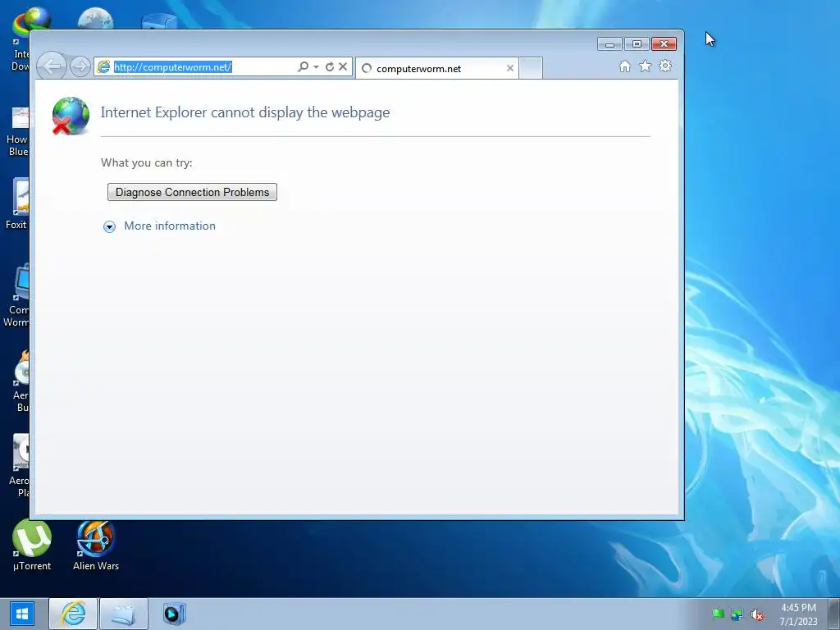Click the taskbar clock showing 4:45 PM
This screenshot has height=630, width=840.
tap(798, 614)
